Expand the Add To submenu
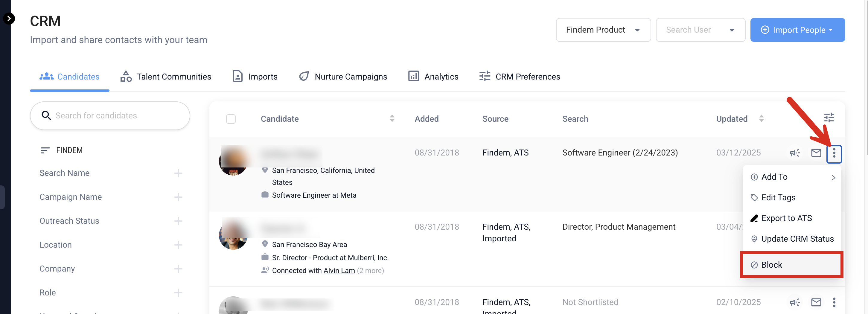Screen dimensions: 868x314 click(792, 177)
